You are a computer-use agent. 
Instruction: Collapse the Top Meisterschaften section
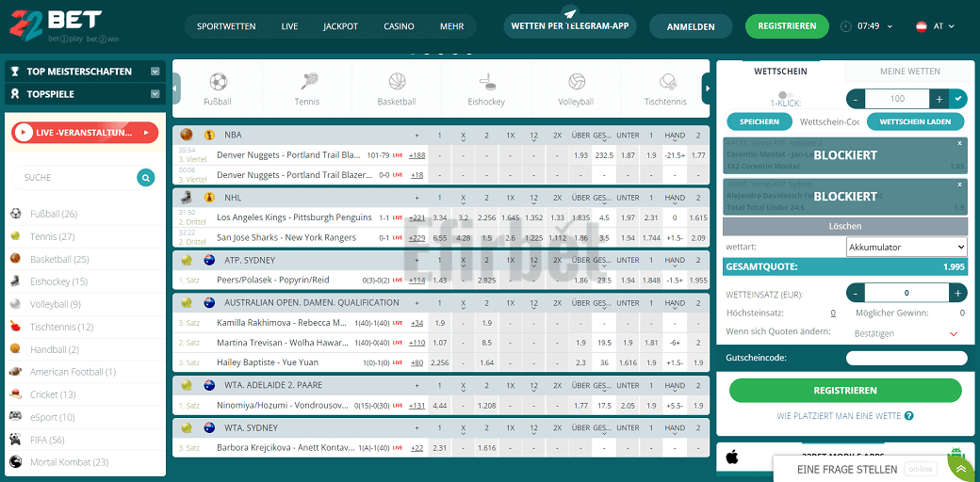[x=155, y=72]
